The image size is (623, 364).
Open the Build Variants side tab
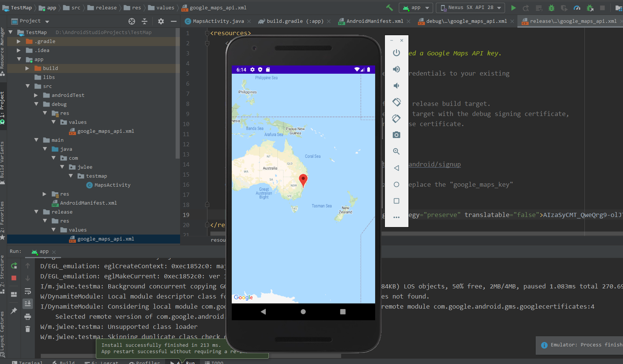[x=2, y=163]
